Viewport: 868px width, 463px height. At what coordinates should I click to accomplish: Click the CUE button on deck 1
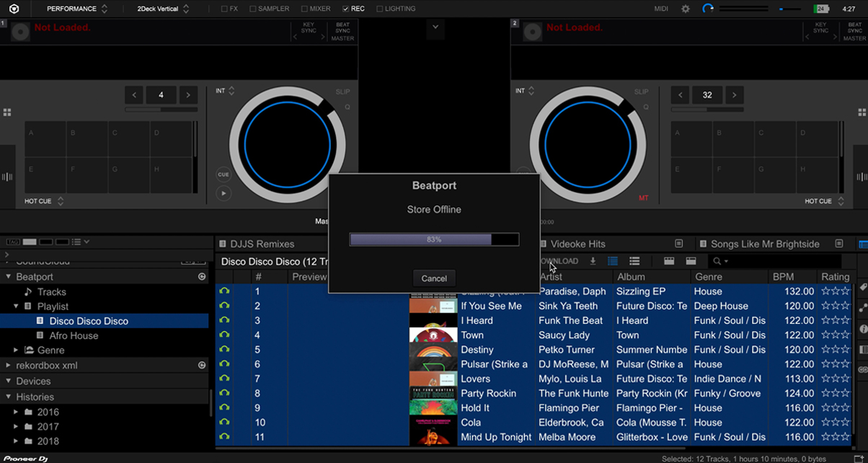point(223,175)
